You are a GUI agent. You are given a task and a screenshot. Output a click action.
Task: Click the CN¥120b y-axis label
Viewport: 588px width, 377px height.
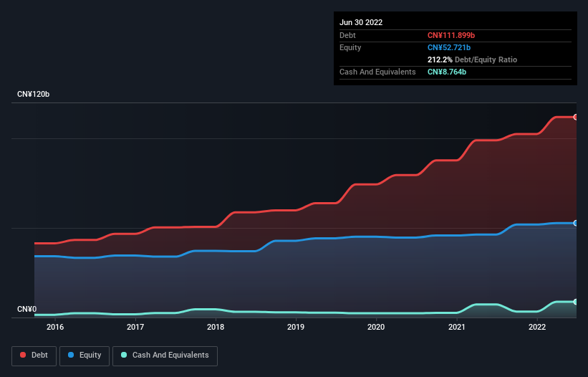(x=34, y=94)
